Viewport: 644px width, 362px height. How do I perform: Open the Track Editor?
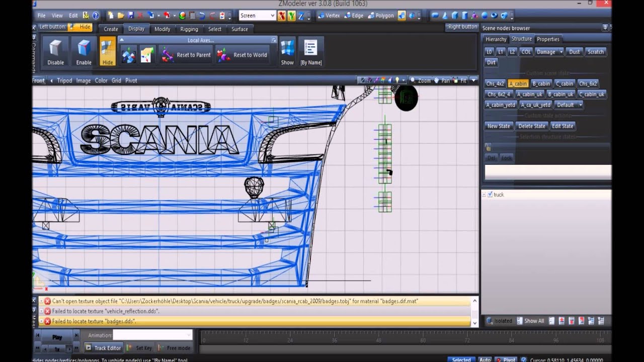pyautogui.click(x=104, y=348)
